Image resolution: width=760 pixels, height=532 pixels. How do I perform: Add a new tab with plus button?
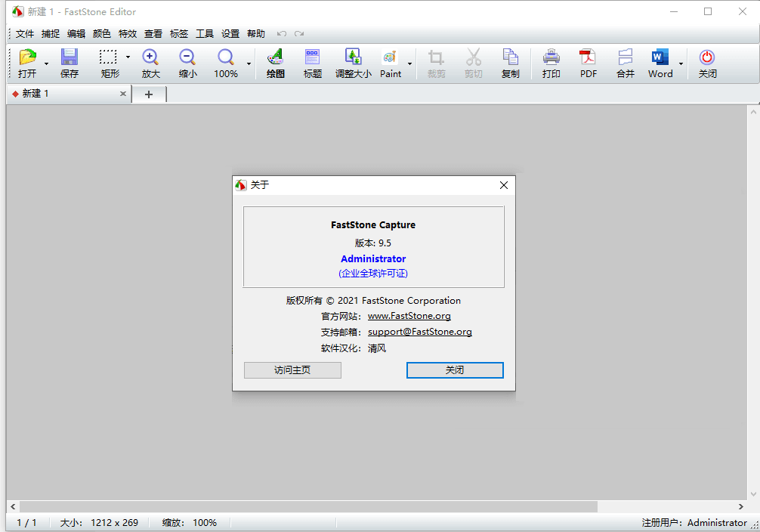click(x=149, y=94)
